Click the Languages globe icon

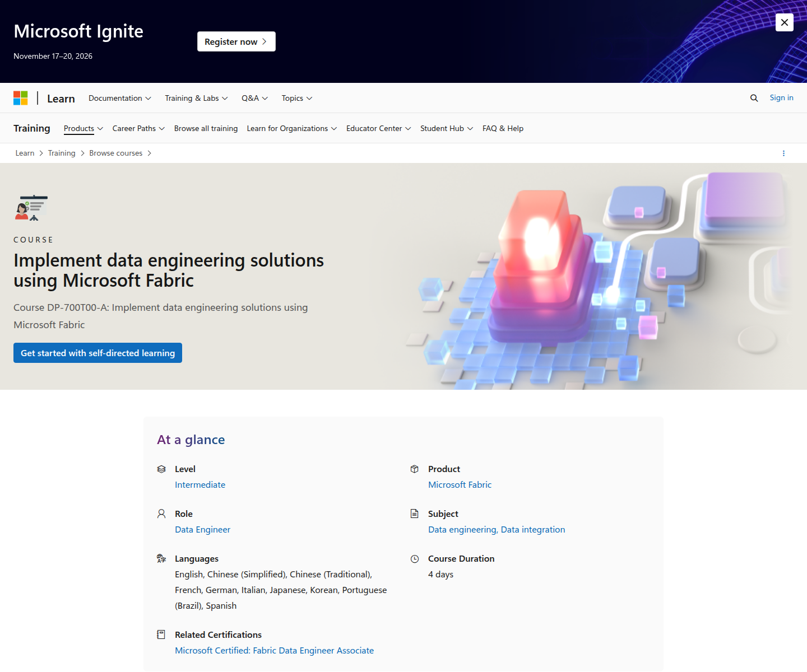pos(161,559)
